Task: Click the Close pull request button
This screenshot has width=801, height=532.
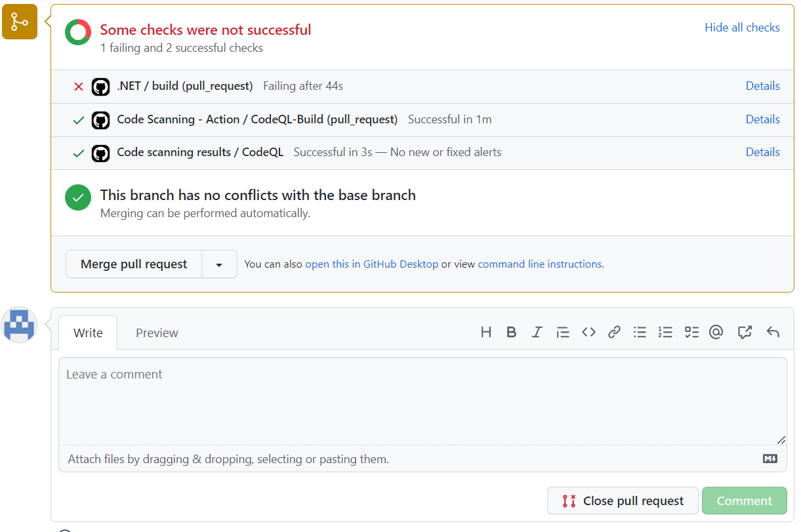Action: [x=624, y=501]
